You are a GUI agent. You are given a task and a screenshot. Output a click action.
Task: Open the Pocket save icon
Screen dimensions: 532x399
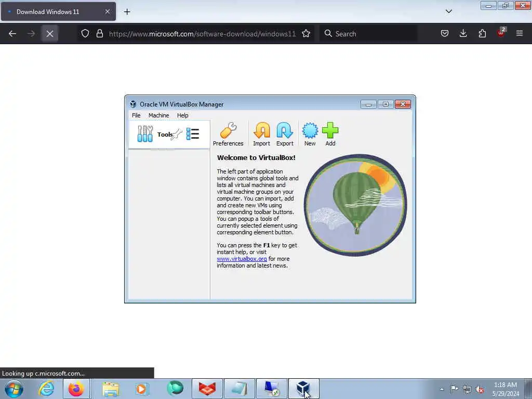tap(445, 33)
